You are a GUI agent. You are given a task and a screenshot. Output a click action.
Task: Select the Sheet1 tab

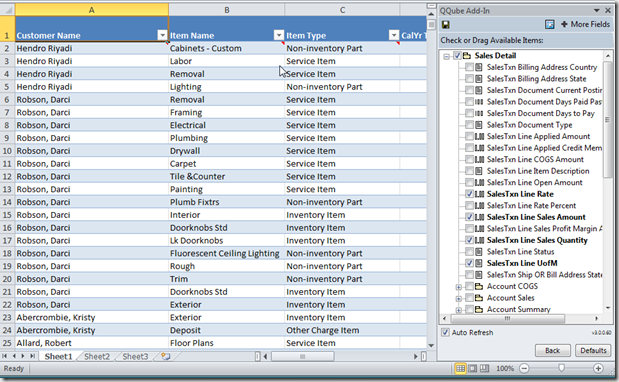click(x=58, y=357)
